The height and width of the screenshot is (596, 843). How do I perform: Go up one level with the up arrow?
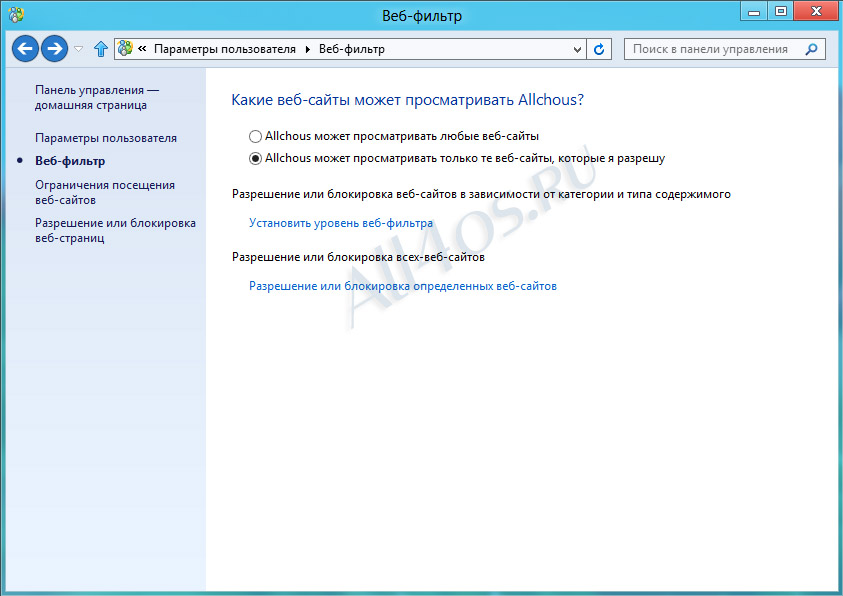101,49
